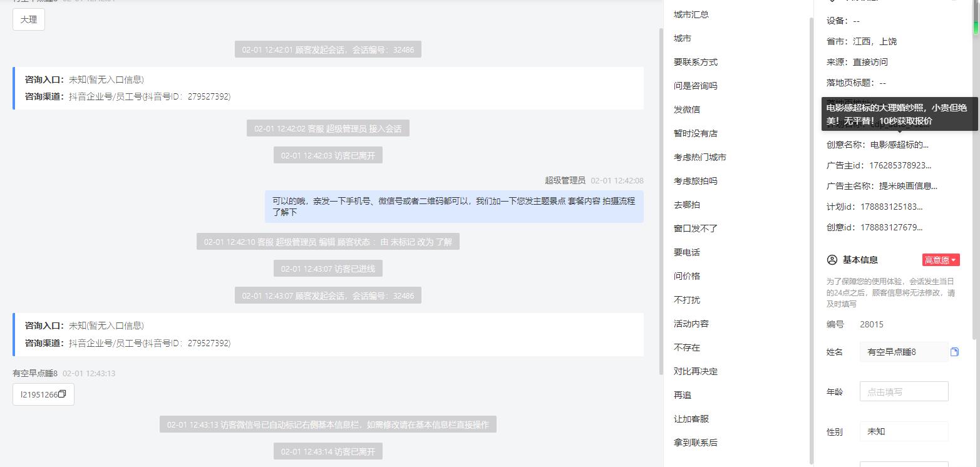Click the blue customer service reply bubble
Image resolution: width=980 pixels, height=467 pixels.
[454, 207]
